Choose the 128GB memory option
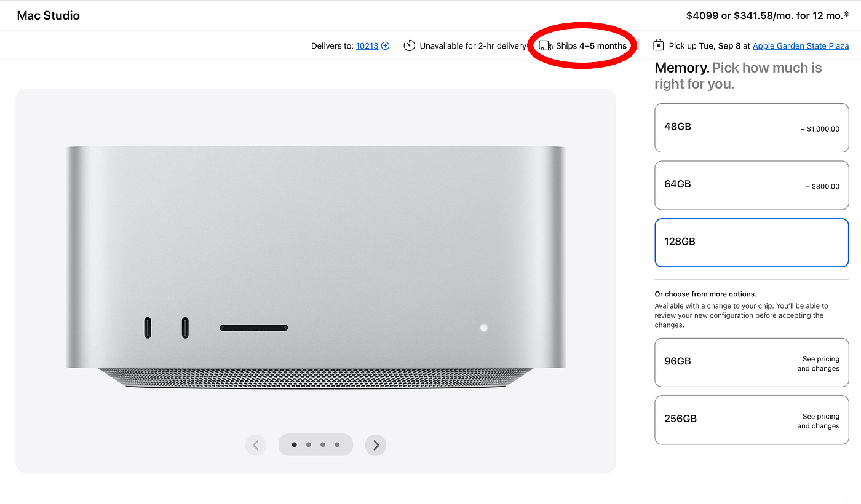Viewport: 861px width, 504px height. 752,242
